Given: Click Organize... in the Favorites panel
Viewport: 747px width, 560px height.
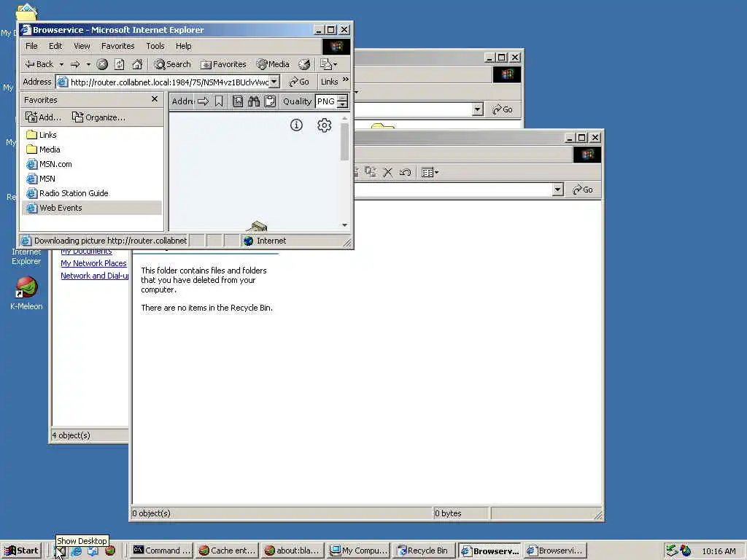Looking at the screenshot, I should click(x=98, y=117).
